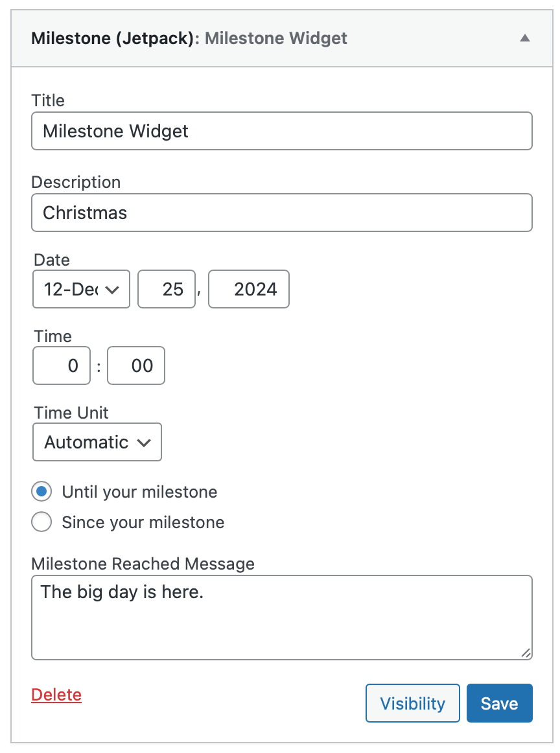Open the Visibility settings
Image resolution: width=560 pixels, height=753 pixels.
pyautogui.click(x=412, y=703)
